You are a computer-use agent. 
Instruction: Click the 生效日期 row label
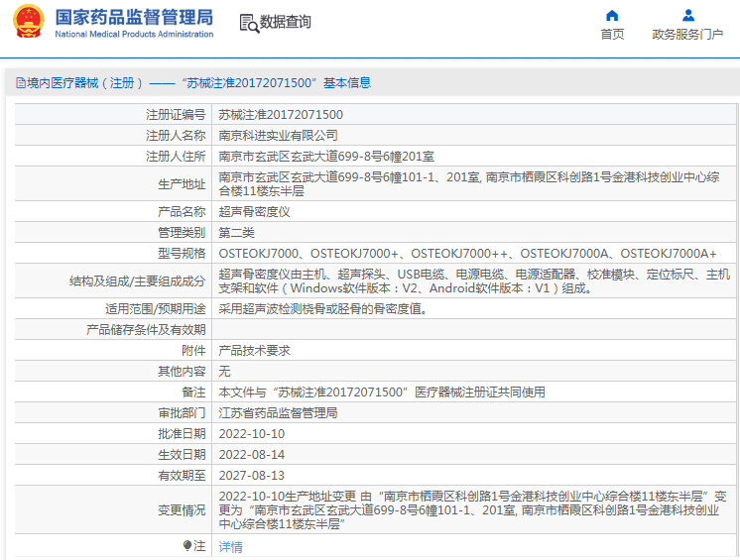point(182,455)
